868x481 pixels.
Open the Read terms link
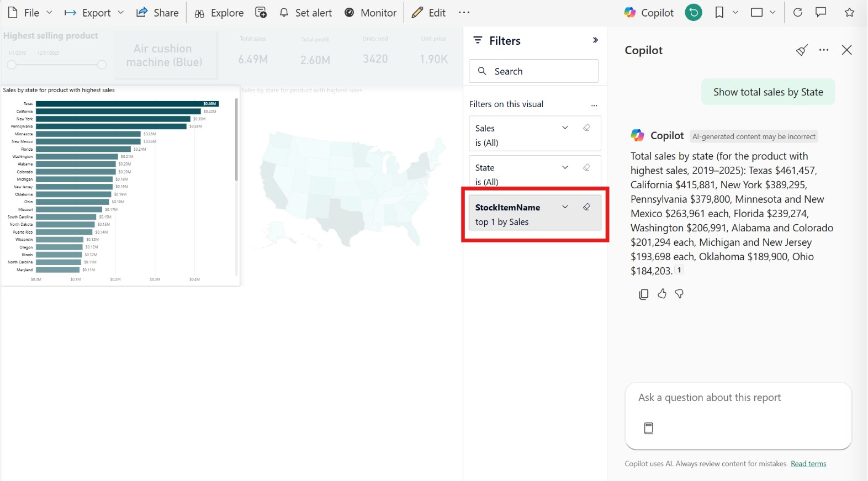(x=808, y=464)
